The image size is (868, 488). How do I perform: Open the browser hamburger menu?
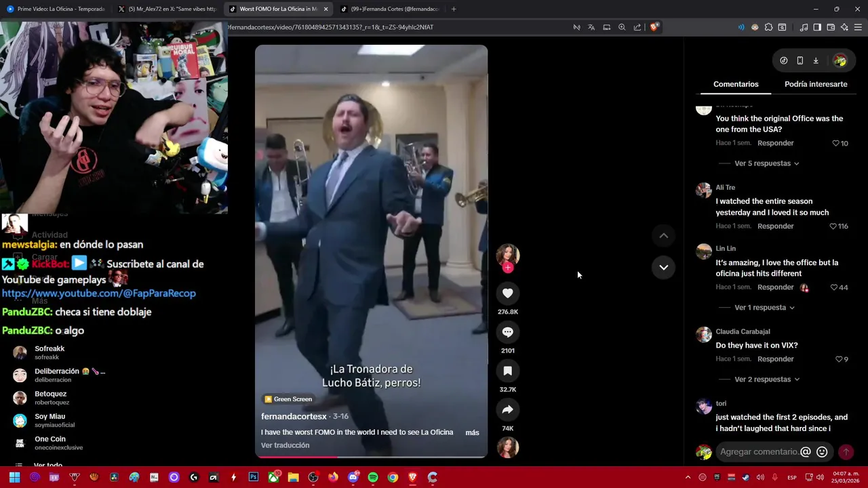point(858,27)
